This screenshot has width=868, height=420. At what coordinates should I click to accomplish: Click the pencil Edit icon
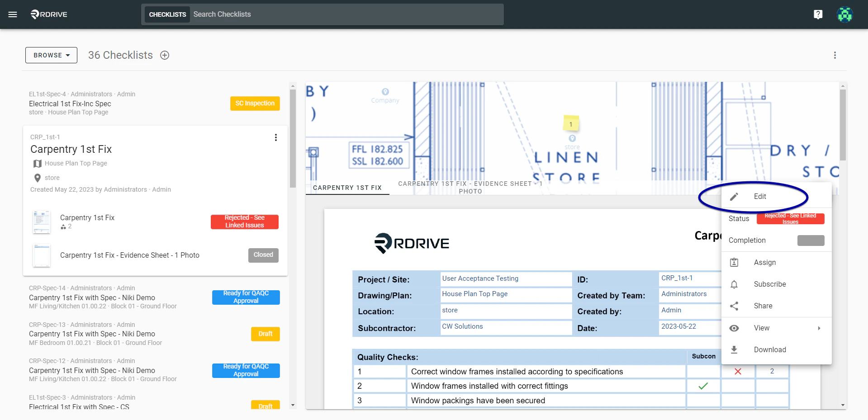click(734, 197)
